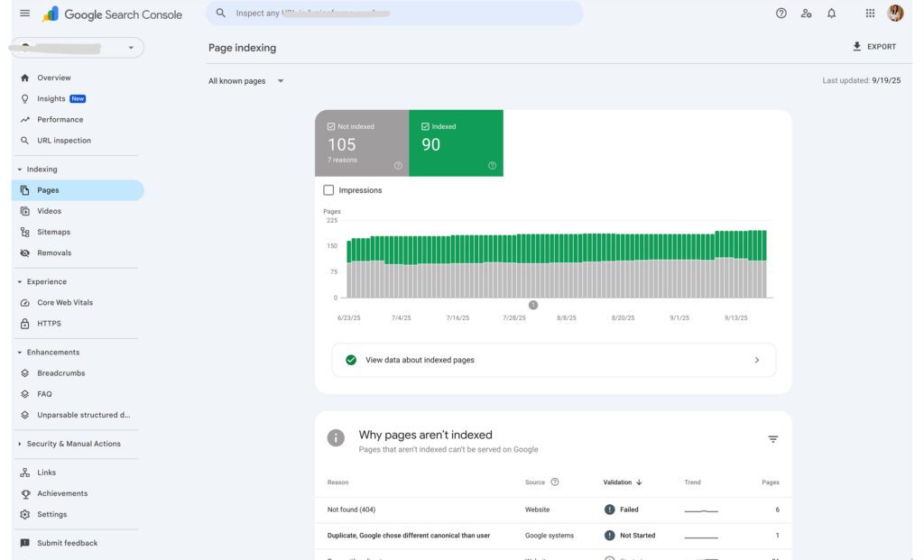Click the users and permissions icon
924x560 pixels.
806,14
